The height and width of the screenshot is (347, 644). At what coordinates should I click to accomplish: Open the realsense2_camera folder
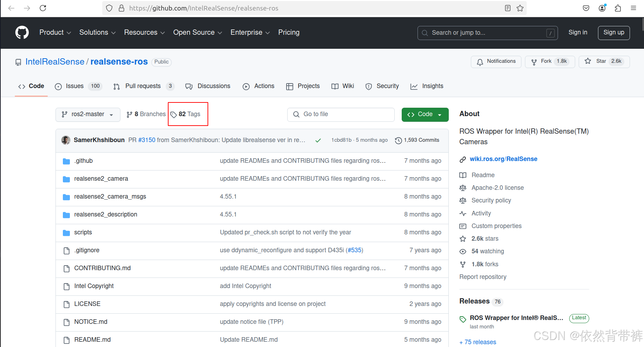[x=101, y=179]
